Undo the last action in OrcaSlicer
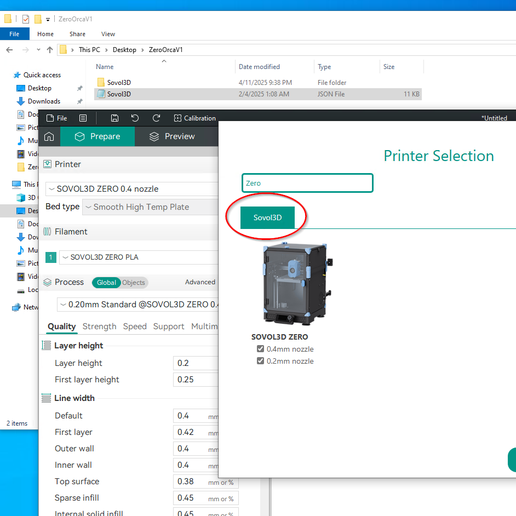 click(x=135, y=118)
